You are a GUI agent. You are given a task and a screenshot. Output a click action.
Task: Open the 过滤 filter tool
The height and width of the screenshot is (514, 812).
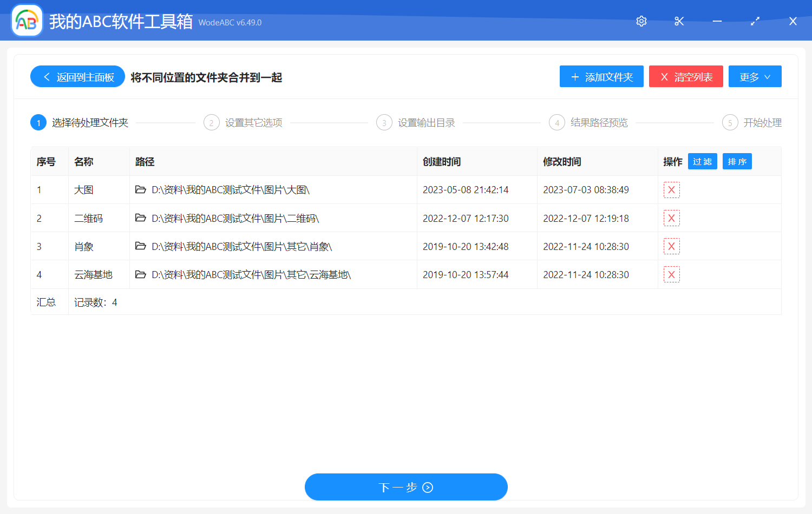[x=702, y=161]
